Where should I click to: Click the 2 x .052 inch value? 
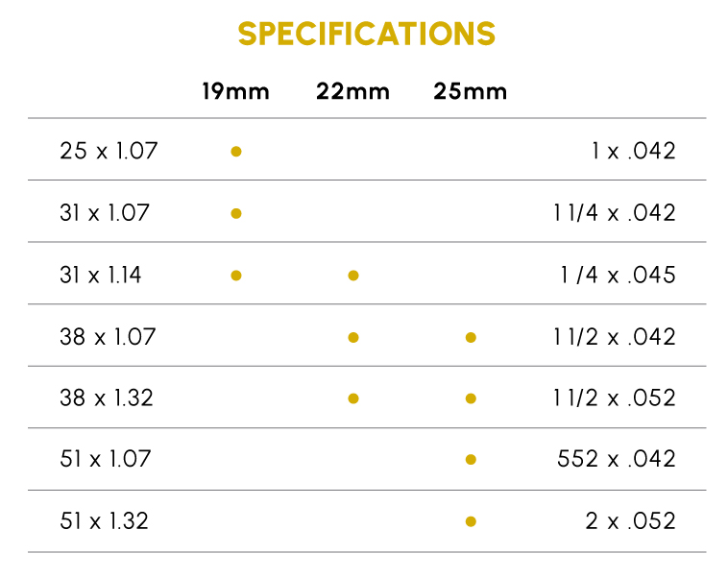(x=630, y=521)
